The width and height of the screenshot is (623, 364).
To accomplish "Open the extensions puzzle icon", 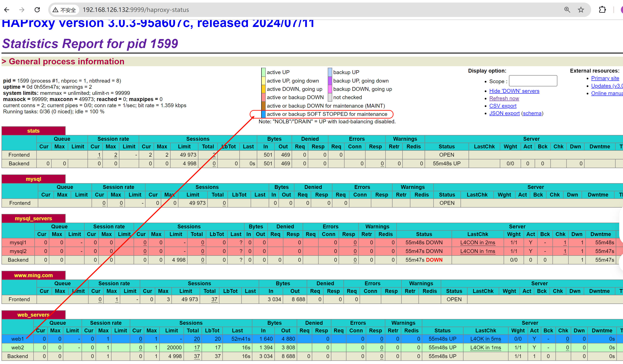I will pyautogui.click(x=602, y=10).
